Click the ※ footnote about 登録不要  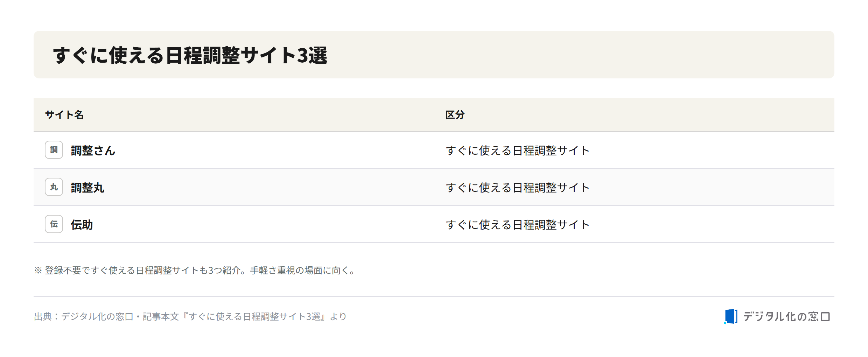click(x=195, y=270)
